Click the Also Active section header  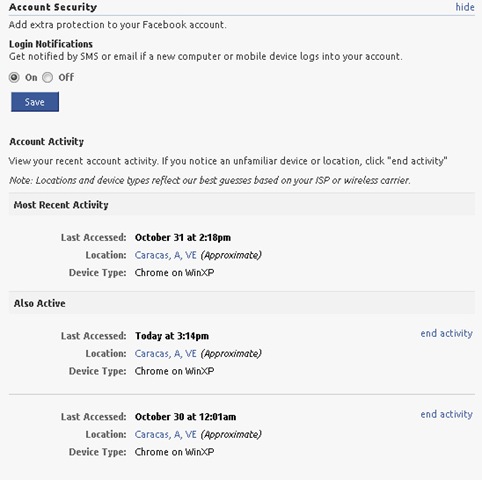[242, 303]
